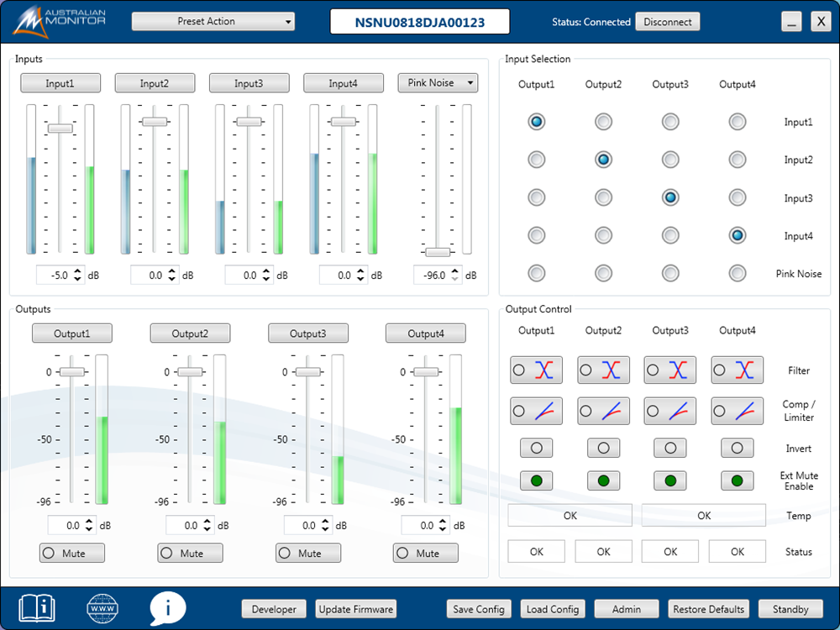This screenshot has height=630, width=840.
Task: Open the WWW globe website icon
Action: (x=102, y=607)
